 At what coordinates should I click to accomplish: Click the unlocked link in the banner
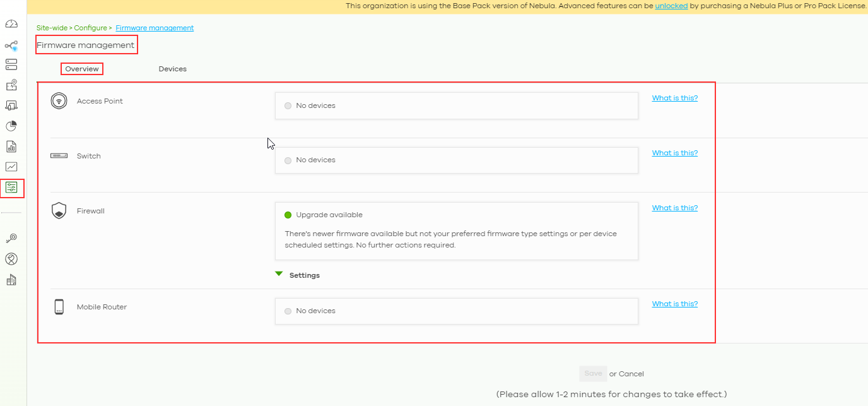click(671, 6)
